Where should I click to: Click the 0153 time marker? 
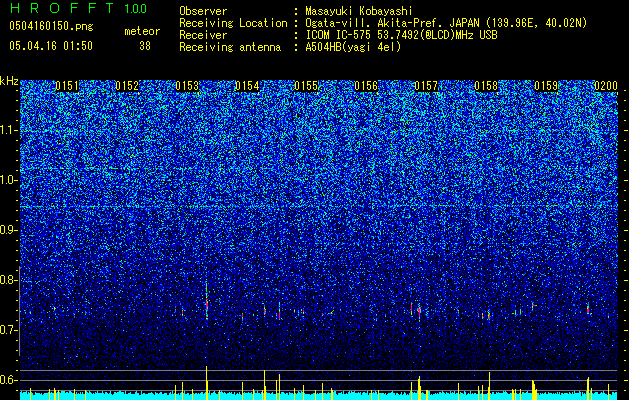[187, 86]
